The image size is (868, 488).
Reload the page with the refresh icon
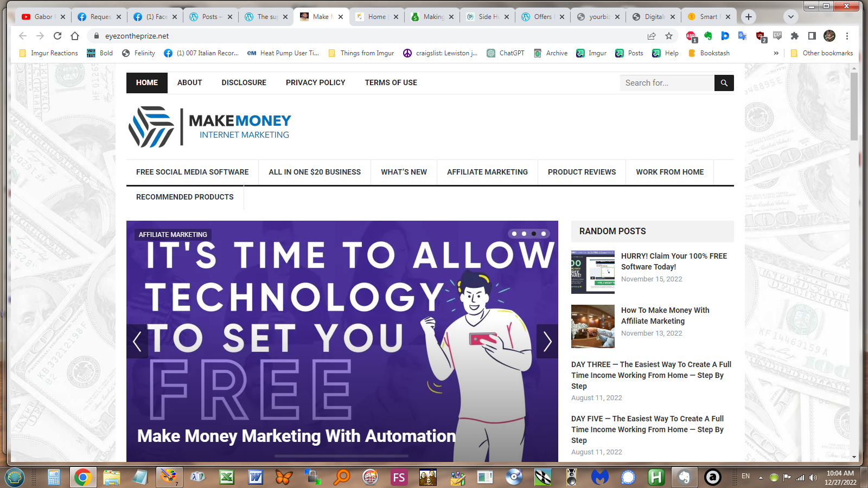point(58,36)
